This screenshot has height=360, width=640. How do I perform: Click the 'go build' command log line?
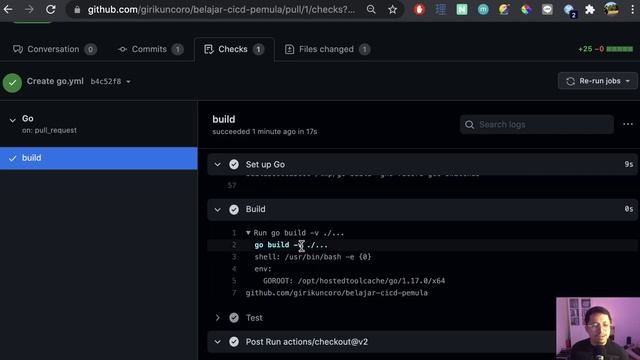(x=291, y=245)
